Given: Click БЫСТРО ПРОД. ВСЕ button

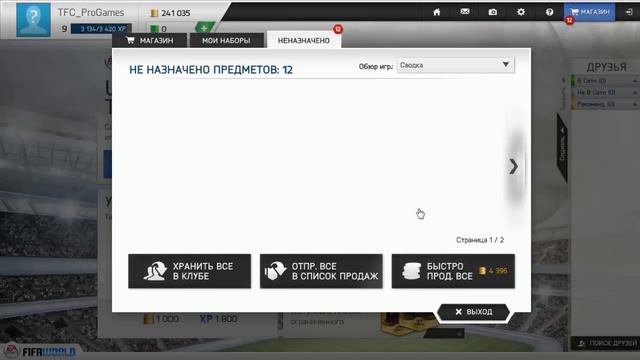Looking at the screenshot, I should click(453, 271).
